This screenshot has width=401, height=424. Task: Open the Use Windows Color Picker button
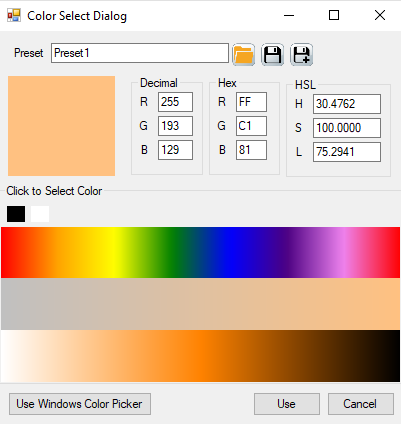tap(80, 404)
